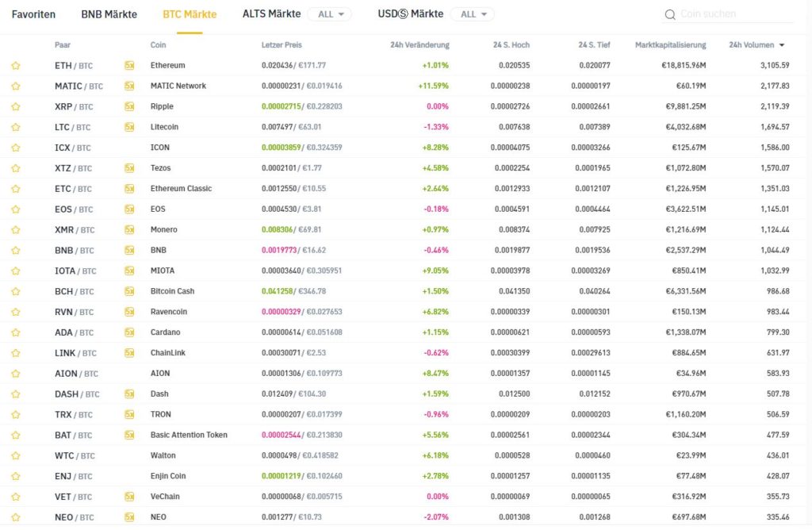The height and width of the screenshot is (530, 812).
Task: Click the star icon for NEO/BTC
Action: (x=16, y=517)
